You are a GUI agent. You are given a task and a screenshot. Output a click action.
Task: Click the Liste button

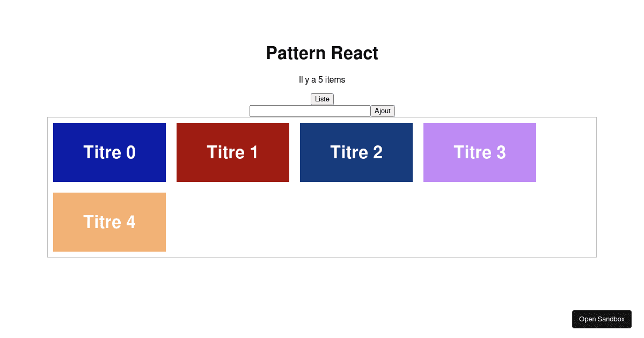point(322,99)
